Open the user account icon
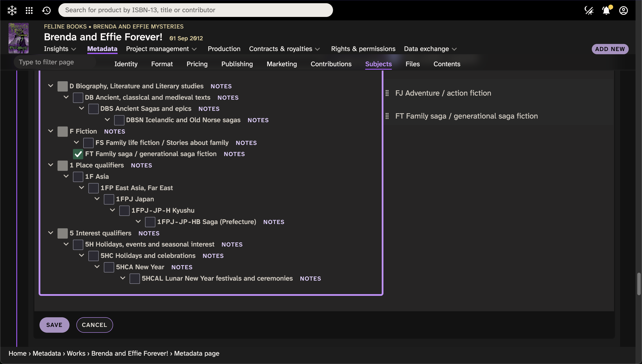Screen dimensions: 642x364 (x=624, y=10)
